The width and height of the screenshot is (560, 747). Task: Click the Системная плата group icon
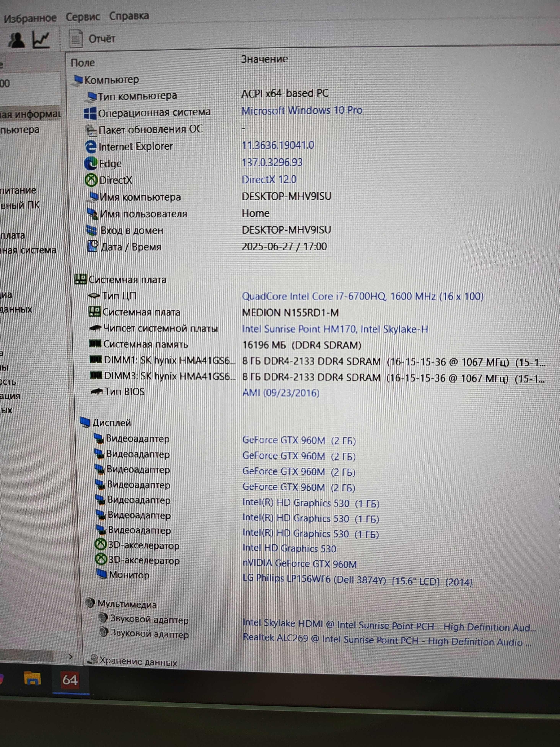click(80, 279)
